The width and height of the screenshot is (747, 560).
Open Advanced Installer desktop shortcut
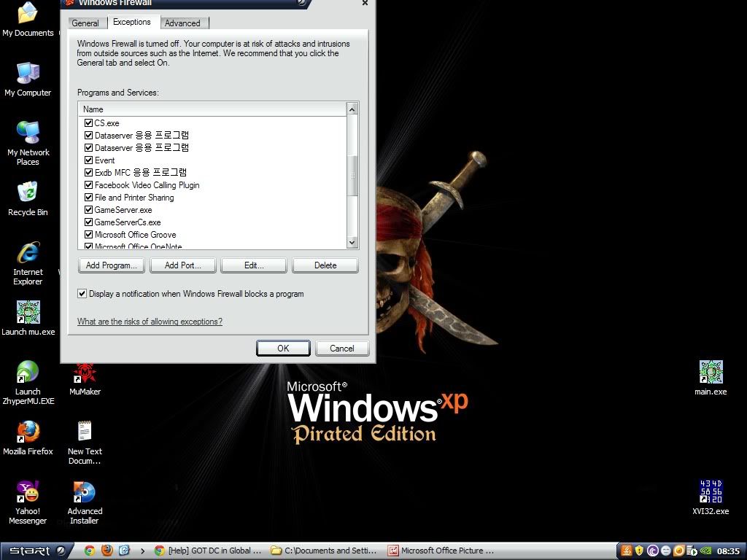click(85, 493)
